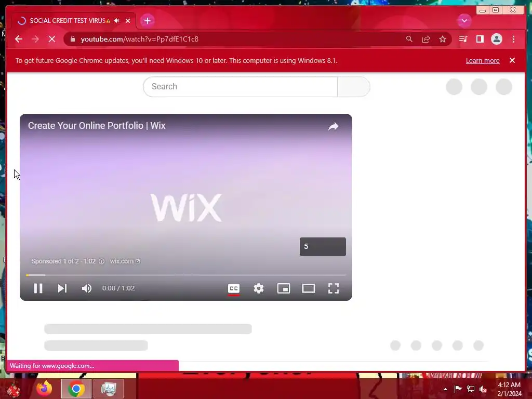
Task: Close the SOCIAL CREDIT TEST VIRUS tab
Action: click(x=128, y=21)
